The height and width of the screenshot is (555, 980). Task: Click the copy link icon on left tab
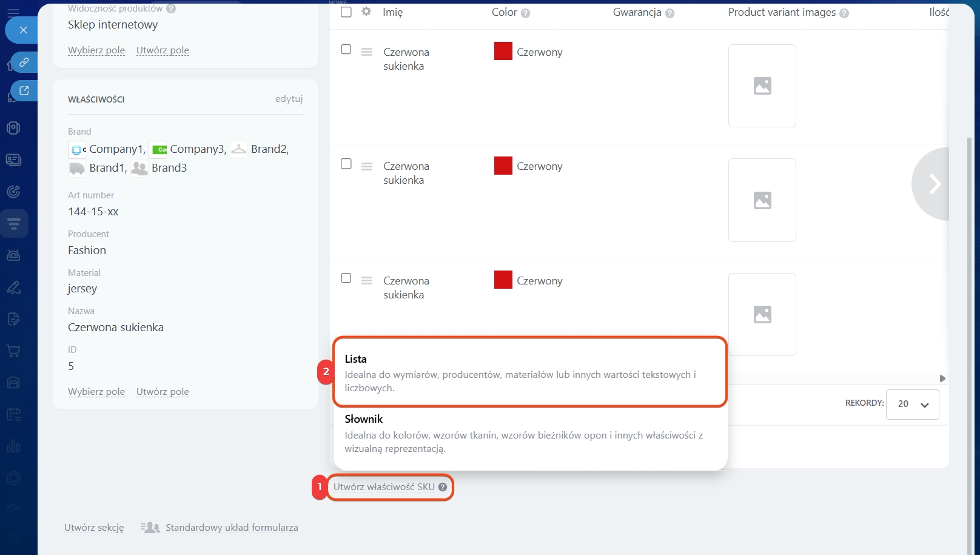[24, 62]
